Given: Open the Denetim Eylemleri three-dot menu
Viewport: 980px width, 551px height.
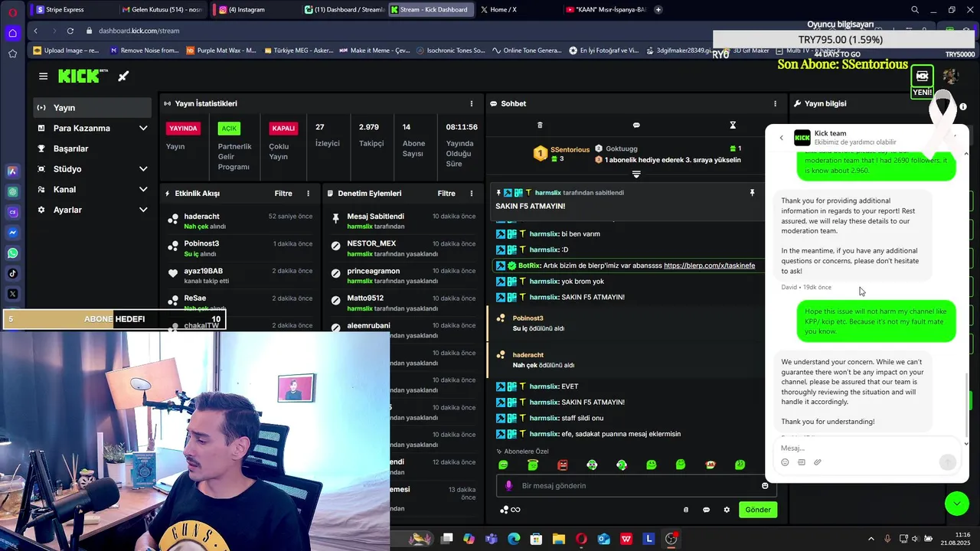Looking at the screenshot, I should tap(472, 194).
